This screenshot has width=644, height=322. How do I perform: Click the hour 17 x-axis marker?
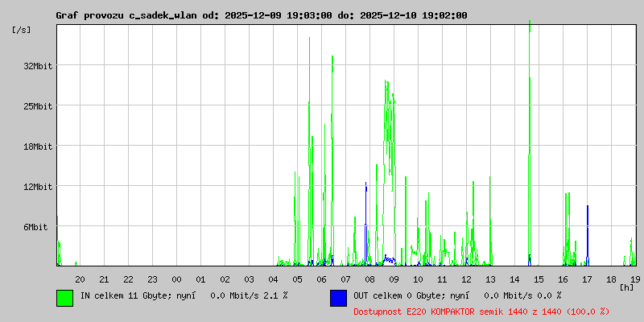pyautogui.click(x=587, y=279)
